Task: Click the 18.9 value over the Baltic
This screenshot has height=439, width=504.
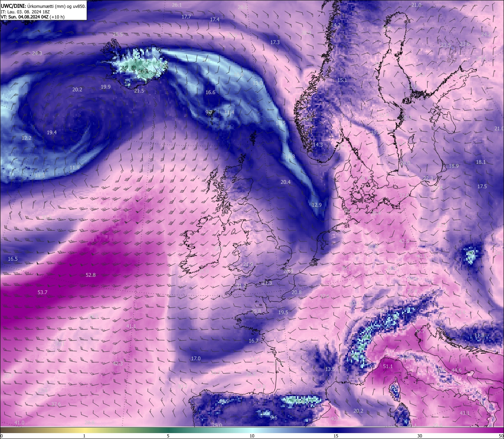Action: (x=454, y=166)
